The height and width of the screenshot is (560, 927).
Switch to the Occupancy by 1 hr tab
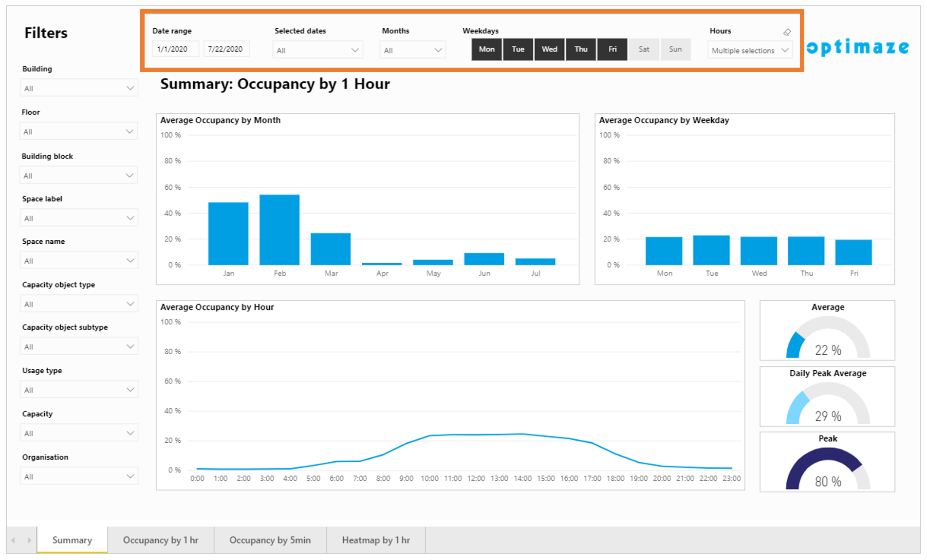(161, 540)
